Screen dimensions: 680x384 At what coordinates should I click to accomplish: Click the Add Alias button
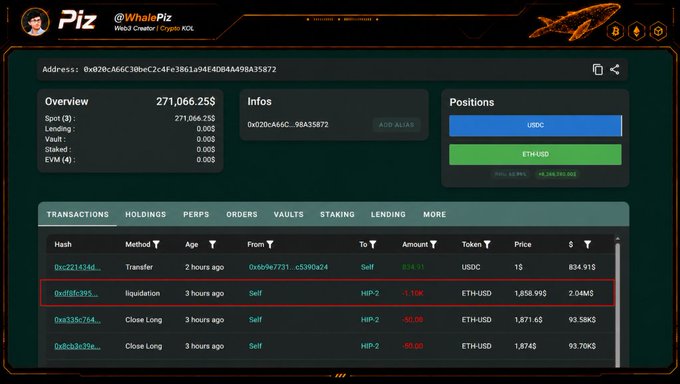coord(396,125)
